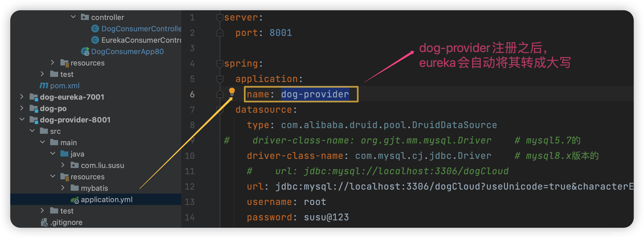
Task: Expand the mybatis folder
Action: pos(63,188)
